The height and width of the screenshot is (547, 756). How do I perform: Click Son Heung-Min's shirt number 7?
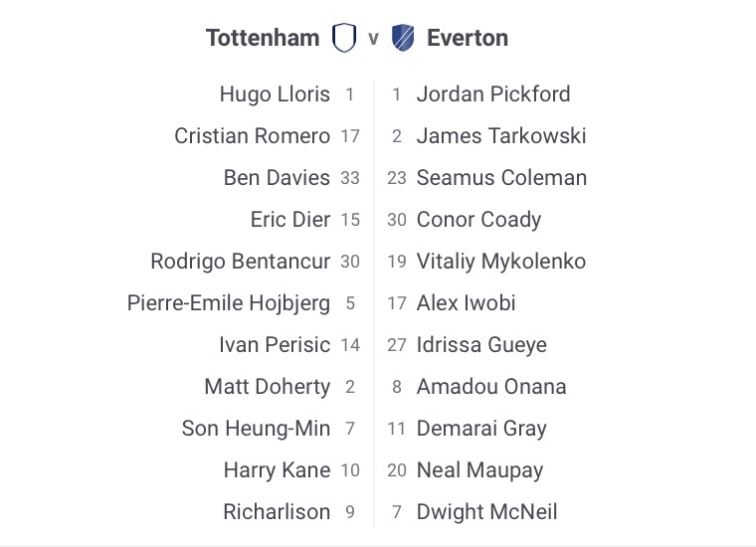click(350, 429)
